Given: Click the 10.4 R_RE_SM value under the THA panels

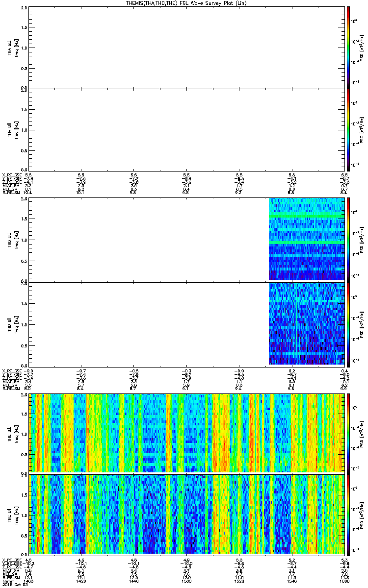Looking at the screenshot, I should [x=28, y=193].
